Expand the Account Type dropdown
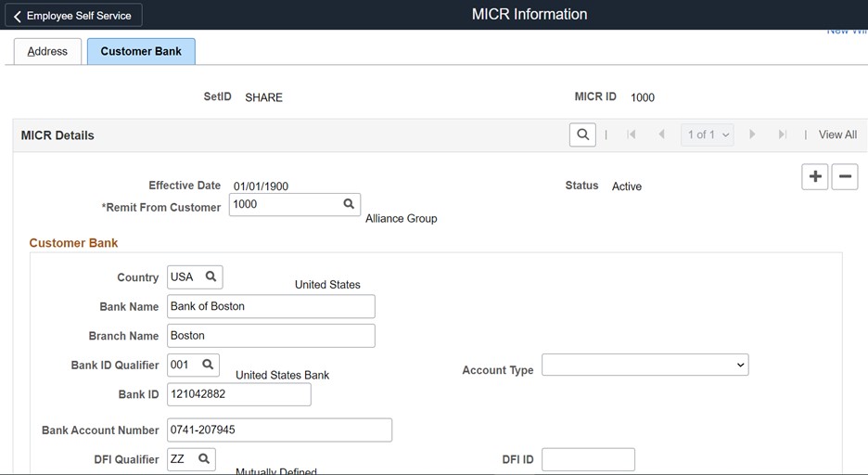Image resolution: width=868 pixels, height=475 pixels. (645, 366)
